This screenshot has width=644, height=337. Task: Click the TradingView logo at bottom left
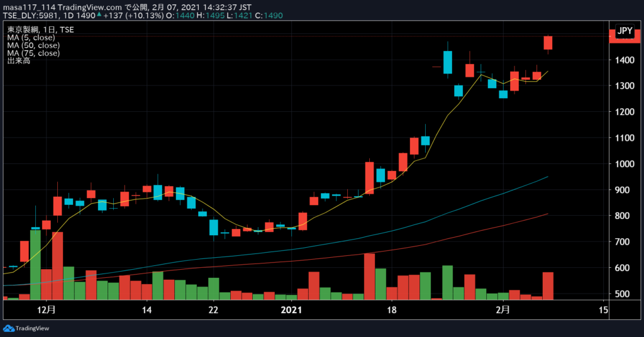click(26, 328)
